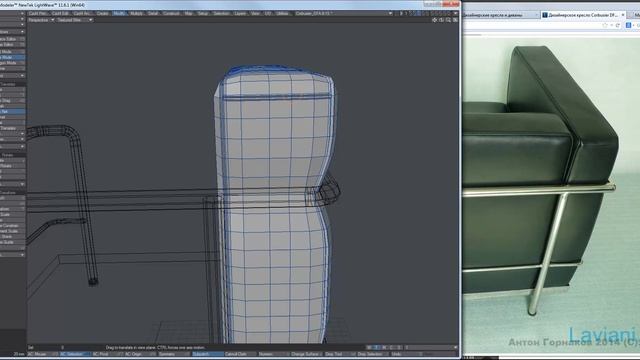
Task: Set Action Center to Pivot
Action: click(108, 354)
